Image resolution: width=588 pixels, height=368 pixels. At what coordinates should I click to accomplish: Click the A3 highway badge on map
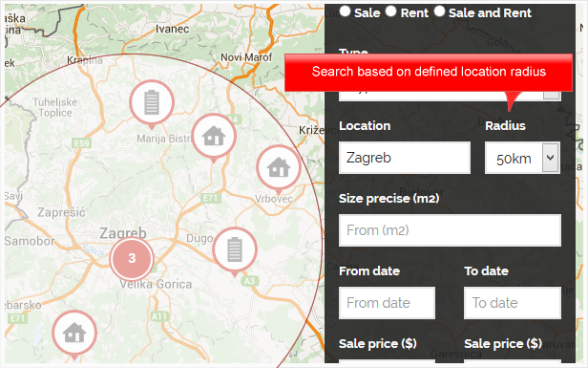click(x=249, y=281)
